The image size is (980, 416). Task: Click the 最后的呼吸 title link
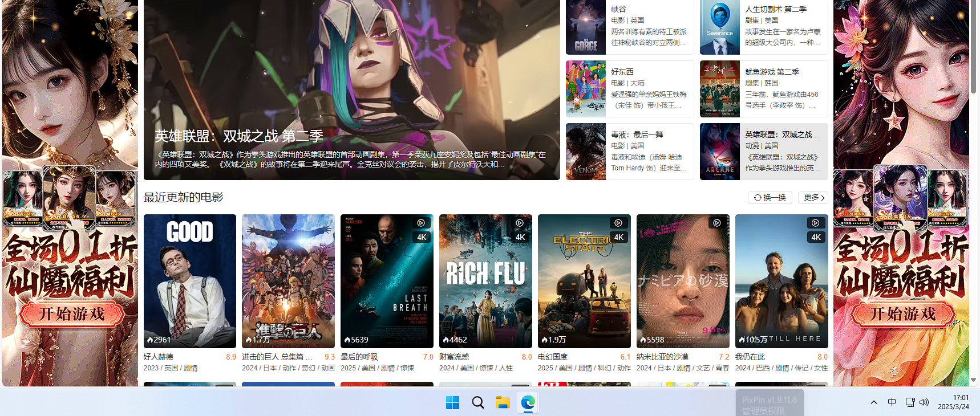coord(359,357)
